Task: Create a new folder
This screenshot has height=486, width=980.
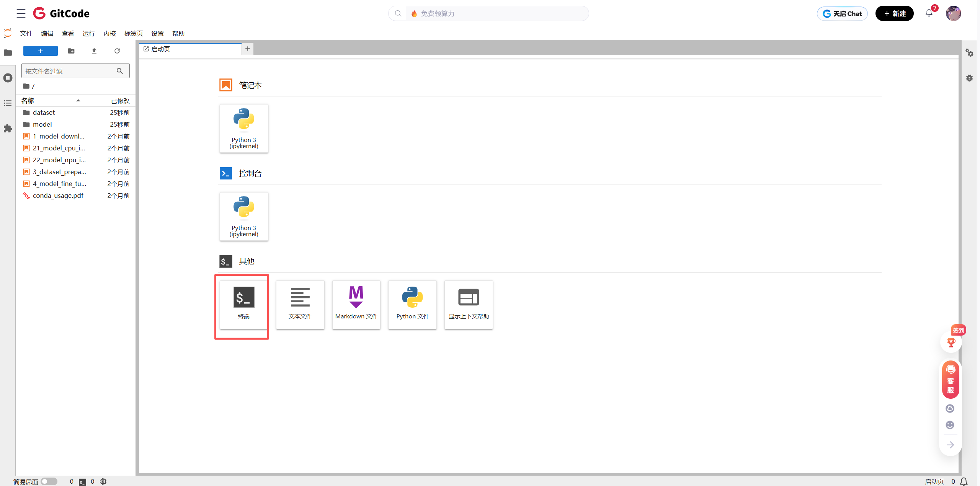Action: pos(71,51)
